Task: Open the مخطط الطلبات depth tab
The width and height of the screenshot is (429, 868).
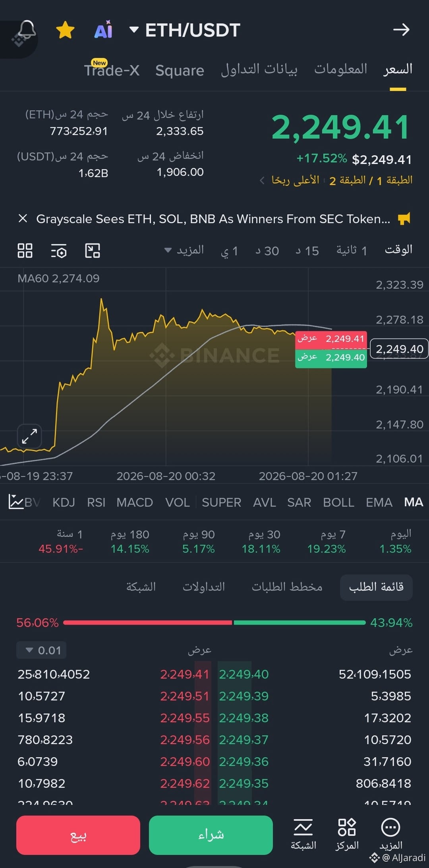Action: [287, 587]
